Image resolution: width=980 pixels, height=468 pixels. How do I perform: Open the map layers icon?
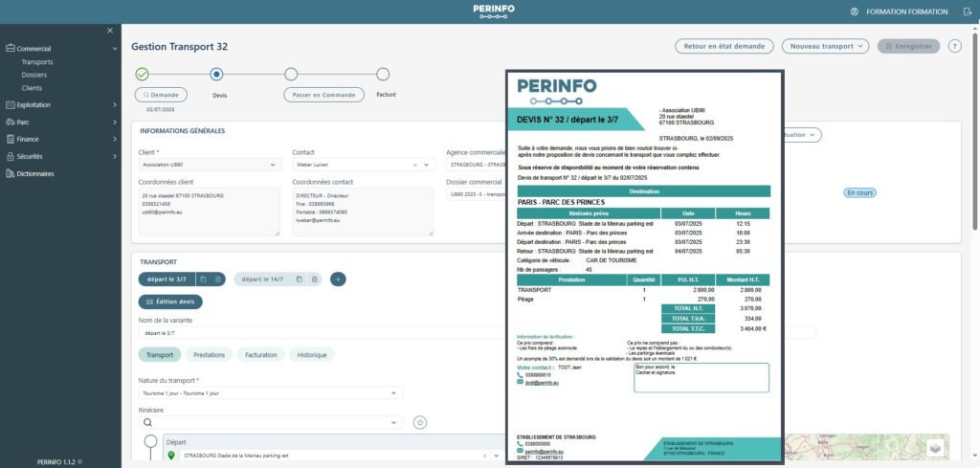click(x=936, y=447)
